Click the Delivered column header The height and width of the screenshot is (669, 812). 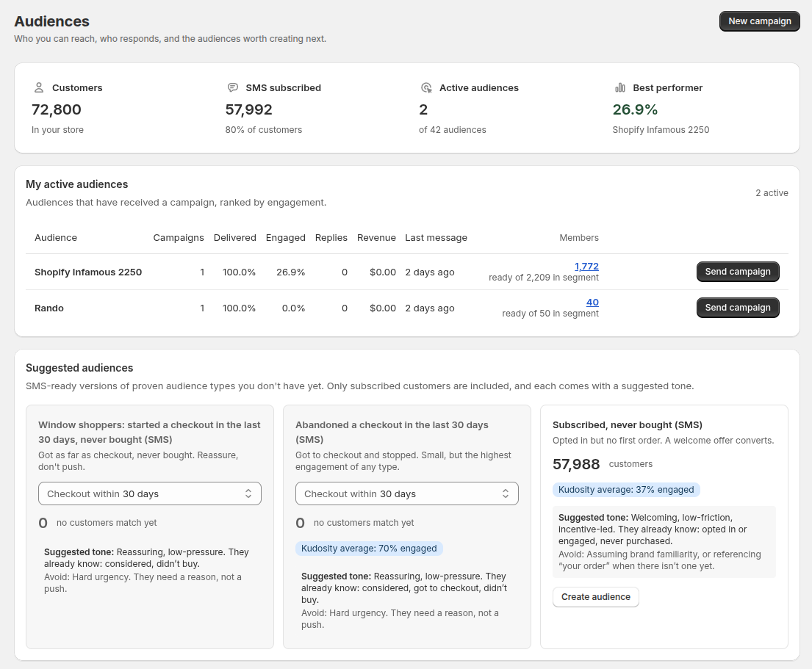coord(234,237)
